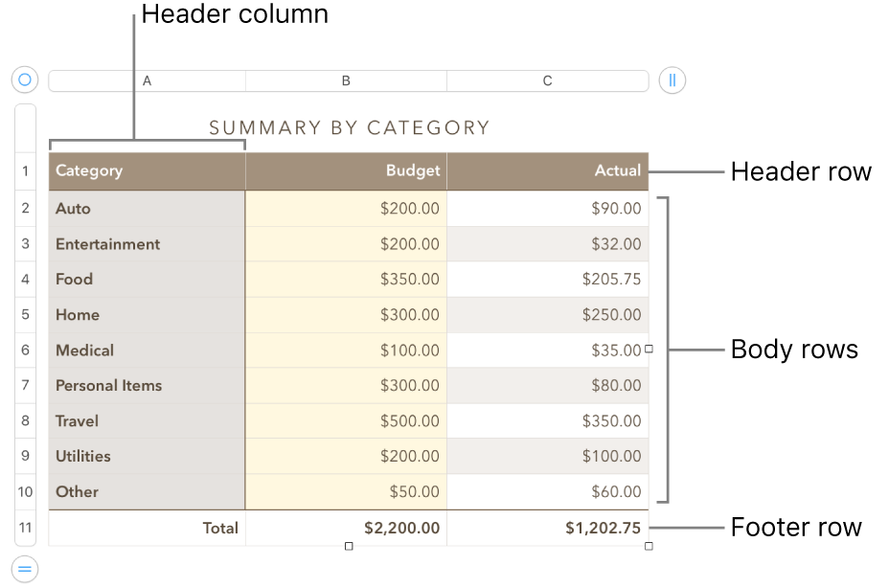
Task: Select column C reference tab
Action: click(x=547, y=80)
